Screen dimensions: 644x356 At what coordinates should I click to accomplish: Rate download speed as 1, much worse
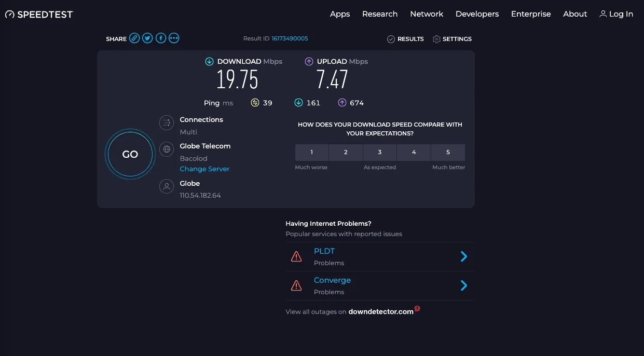(x=312, y=152)
